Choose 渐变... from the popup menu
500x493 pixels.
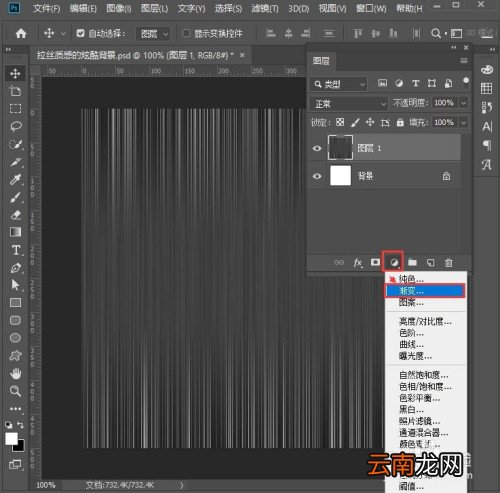(x=425, y=291)
